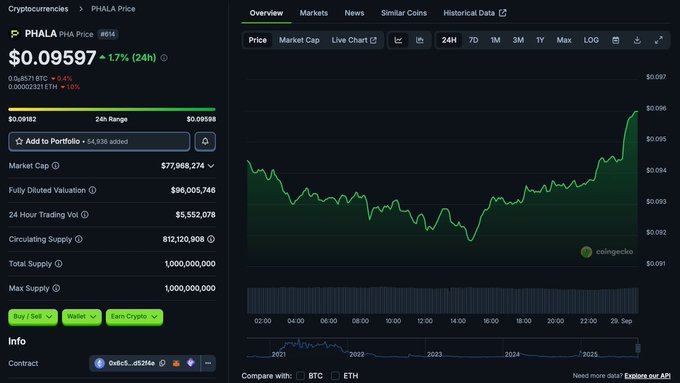Viewport: 680px width, 383px height.
Task: Download chart data icon
Action: tap(637, 40)
